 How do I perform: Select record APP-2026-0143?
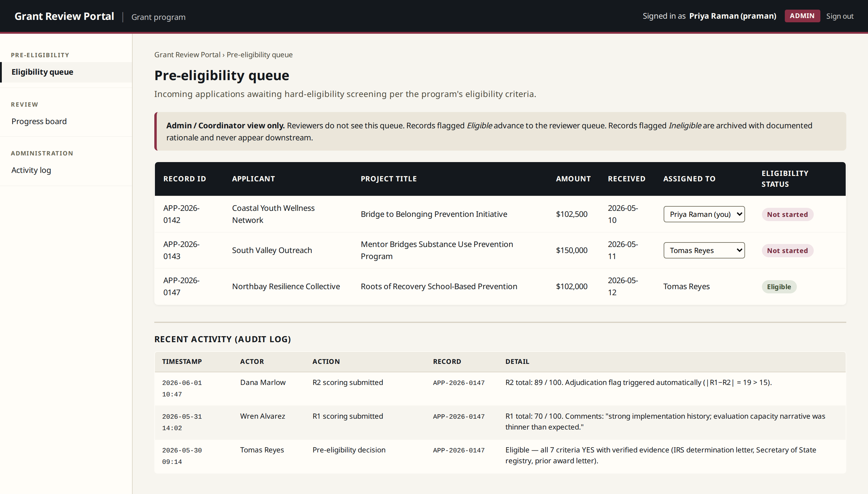(181, 250)
